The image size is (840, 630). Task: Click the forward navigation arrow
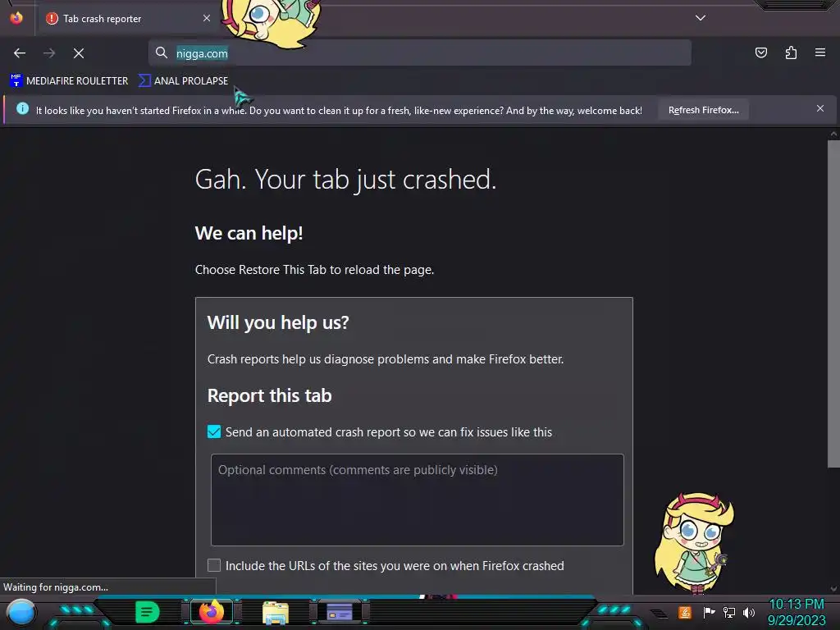click(49, 53)
